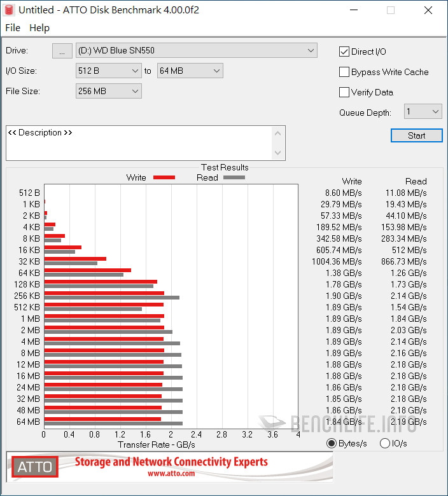448x496 pixels.
Task: Open the File menu
Action: click(13, 28)
